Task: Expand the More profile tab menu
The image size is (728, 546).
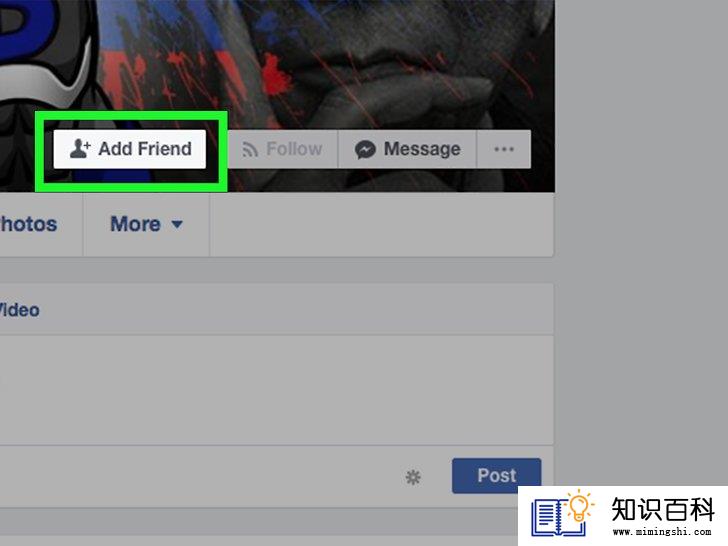Action: coord(146,224)
